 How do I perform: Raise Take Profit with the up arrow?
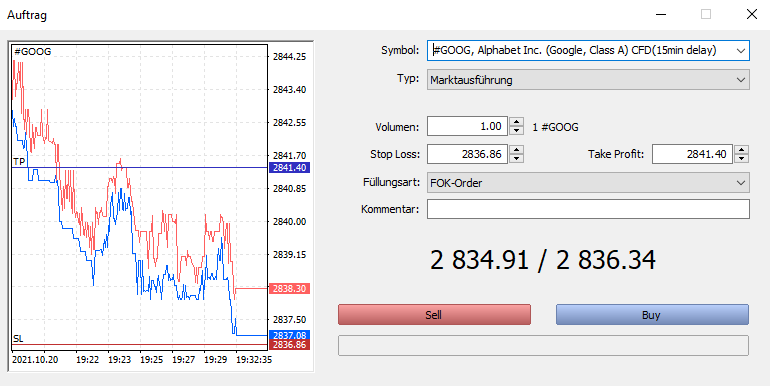pyautogui.click(x=742, y=150)
